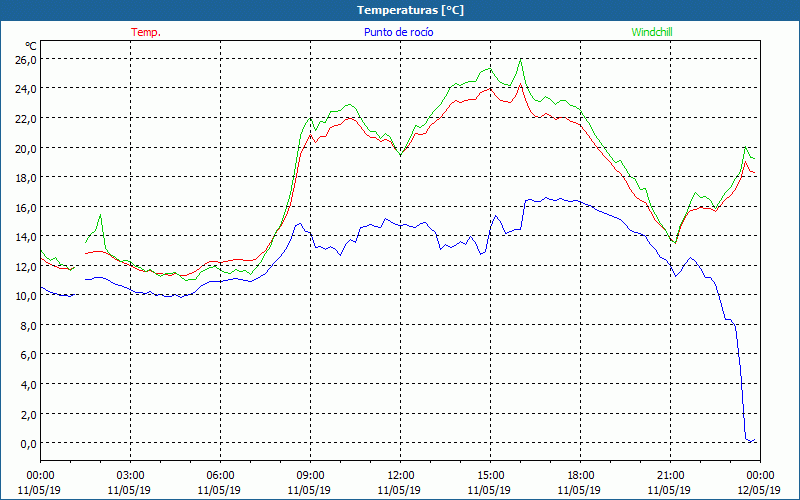The height and width of the screenshot is (500, 800).
Task: Click the '06:00' time axis label
Action: click(x=220, y=475)
